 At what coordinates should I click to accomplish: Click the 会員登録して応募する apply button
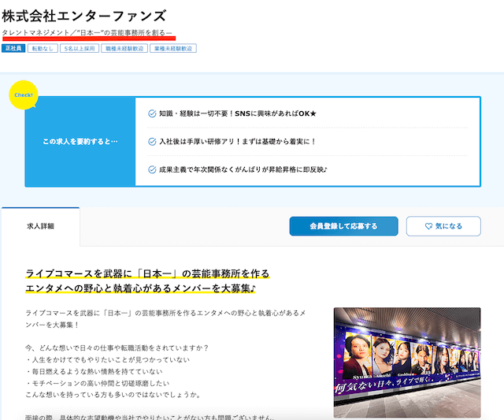coord(343,226)
